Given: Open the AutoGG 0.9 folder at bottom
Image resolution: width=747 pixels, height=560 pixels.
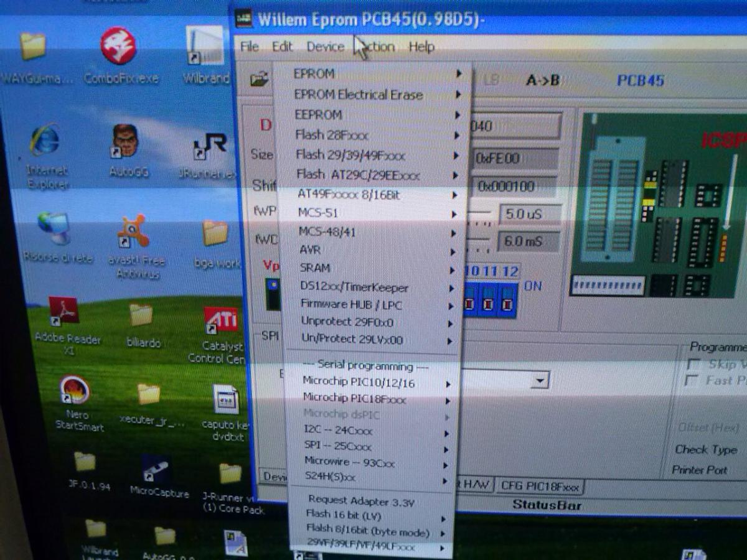Looking at the screenshot, I should coord(166,543).
